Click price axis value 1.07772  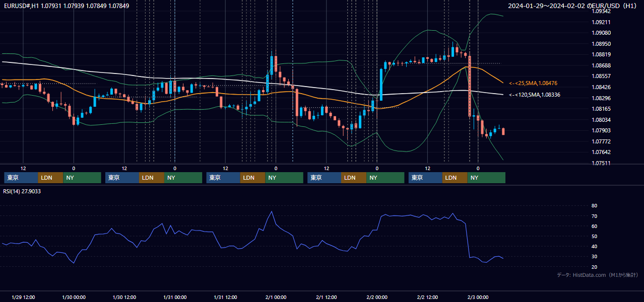point(601,141)
